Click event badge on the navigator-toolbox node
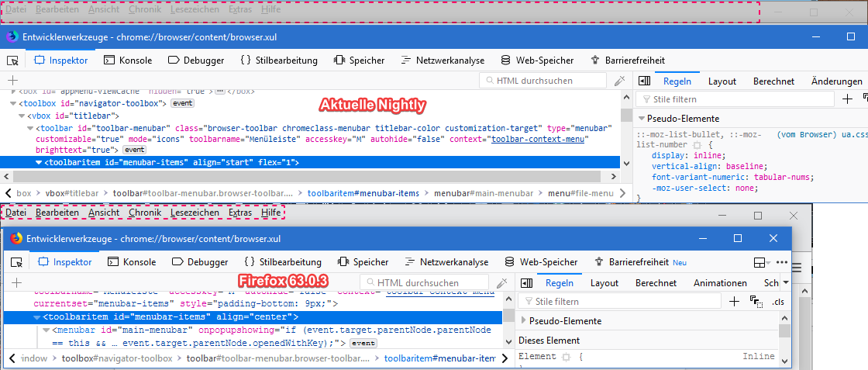The height and width of the screenshot is (370, 868). click(182, 103)
